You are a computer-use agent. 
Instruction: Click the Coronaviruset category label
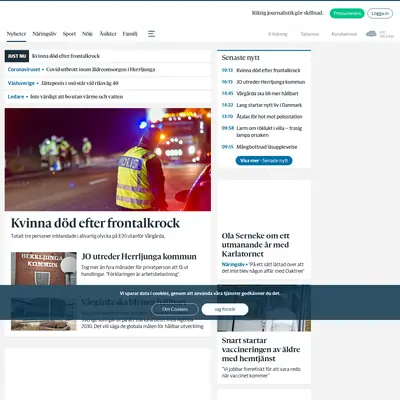24,69
